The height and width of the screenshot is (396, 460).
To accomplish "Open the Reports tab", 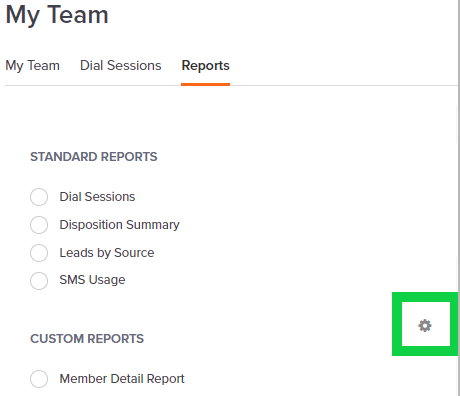I will coord(205,66).
